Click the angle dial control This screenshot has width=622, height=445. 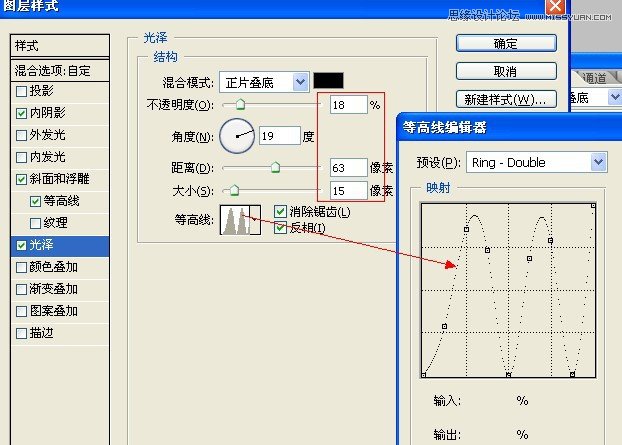click(x=237, y=136)
